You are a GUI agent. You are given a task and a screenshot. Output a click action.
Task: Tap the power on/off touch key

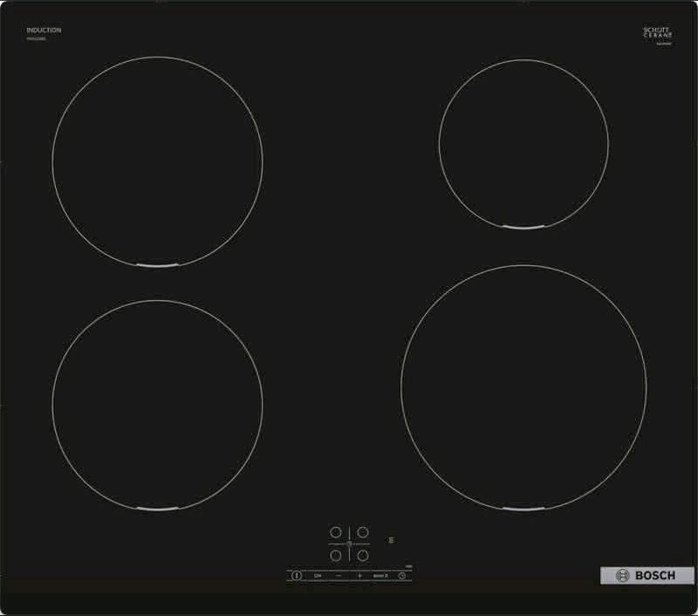pyautogui.click(x=297, y=576)
